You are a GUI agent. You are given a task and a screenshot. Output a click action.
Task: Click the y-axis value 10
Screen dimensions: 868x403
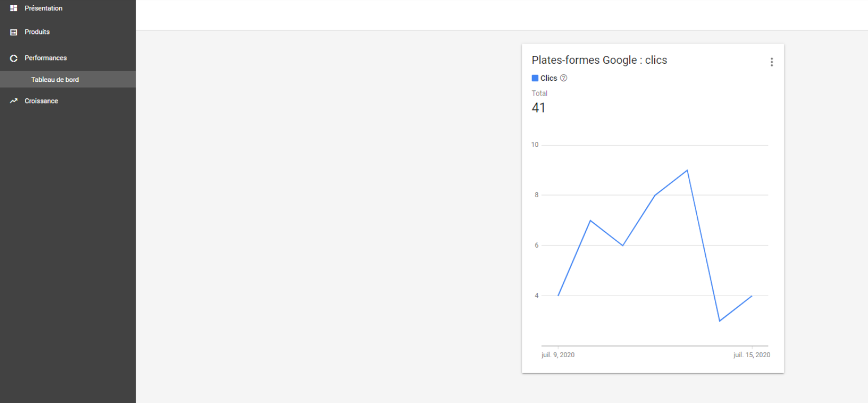click(x=535, y=145)
